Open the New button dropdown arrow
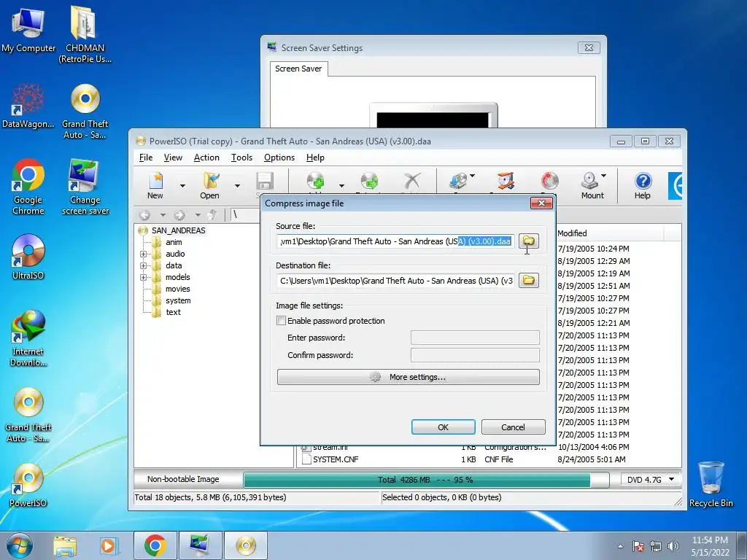 coord(182,186)
